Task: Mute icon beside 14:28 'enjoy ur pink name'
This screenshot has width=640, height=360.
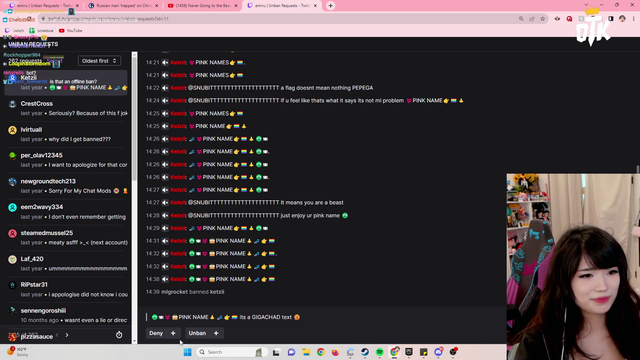Action: [x=165, y=216]
